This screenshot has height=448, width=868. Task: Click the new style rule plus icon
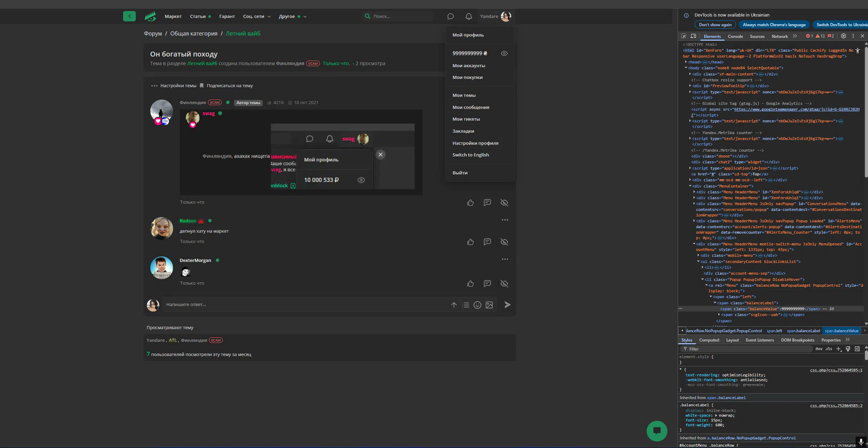point(839,349)
